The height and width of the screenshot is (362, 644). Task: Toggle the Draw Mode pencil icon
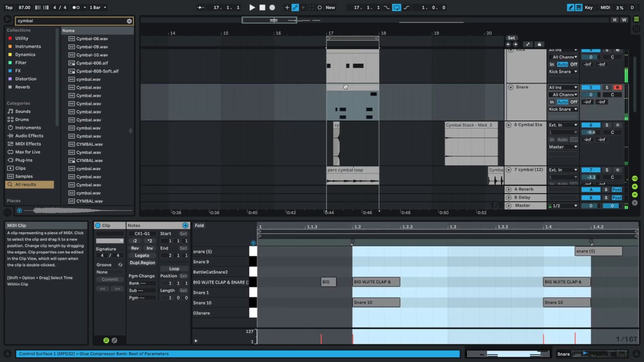[571, 8]
